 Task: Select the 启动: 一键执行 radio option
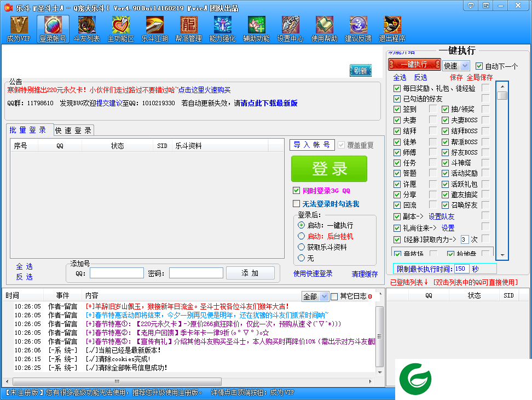click(301, 225)
